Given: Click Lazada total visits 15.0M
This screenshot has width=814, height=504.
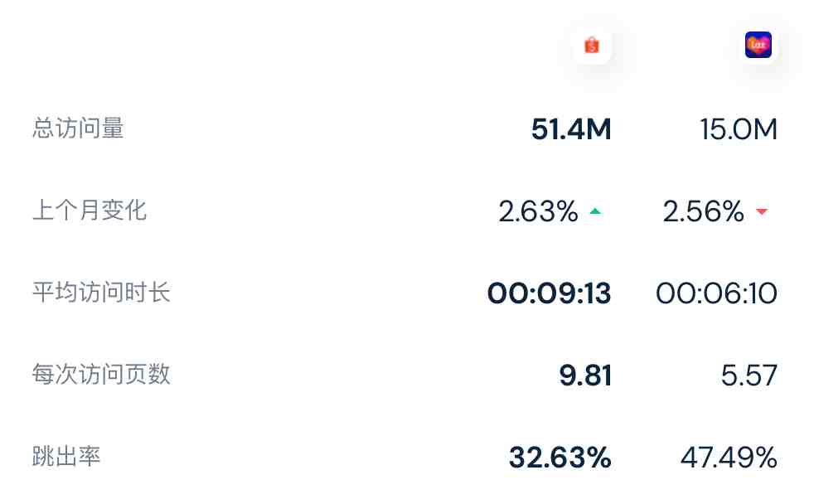Looking at the screenshot, I should coord(739,128).
